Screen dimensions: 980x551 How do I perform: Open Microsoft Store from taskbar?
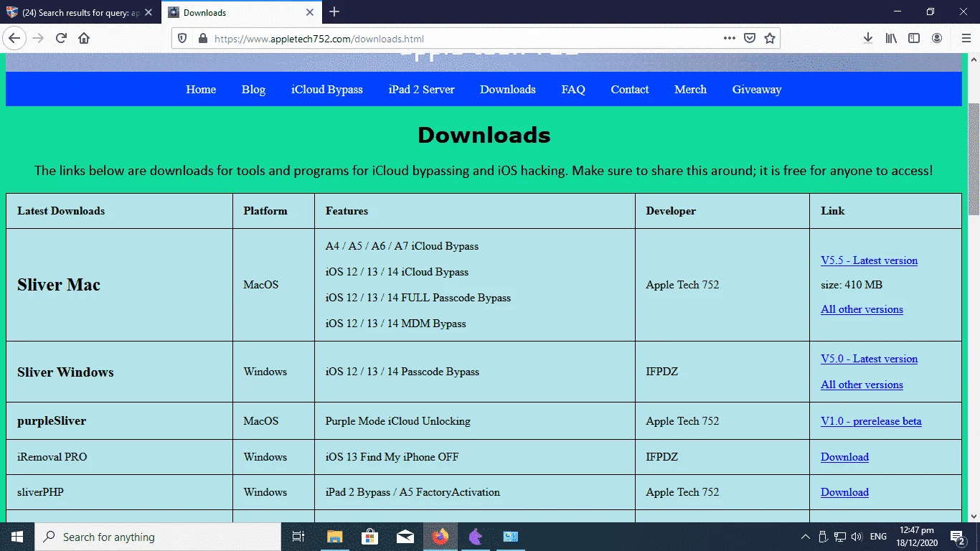tap(370, 537)
